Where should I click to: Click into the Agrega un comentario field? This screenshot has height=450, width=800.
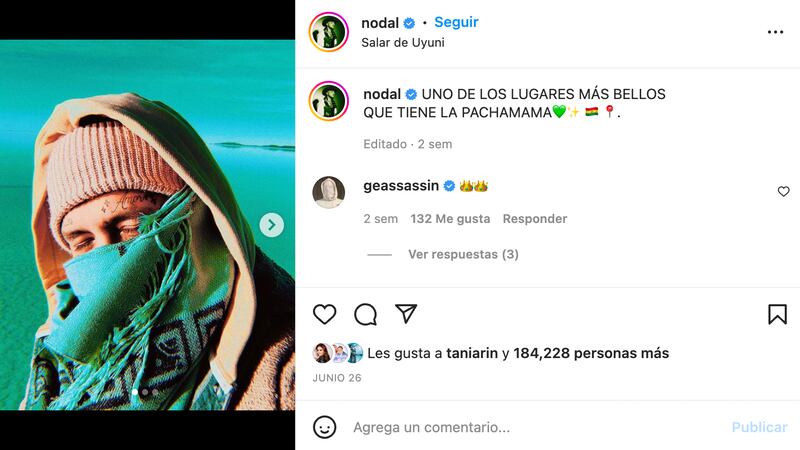point(536,427)
